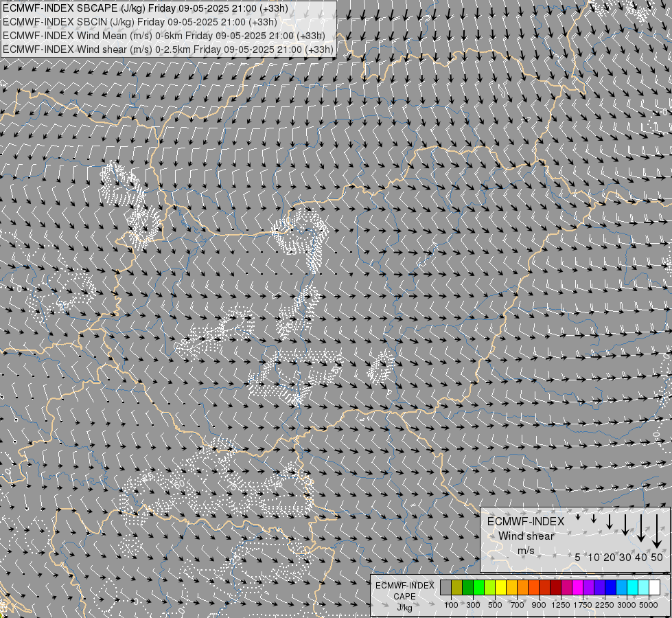
Task: Click the number 5 under shear arrows
Action: point(578,557)
